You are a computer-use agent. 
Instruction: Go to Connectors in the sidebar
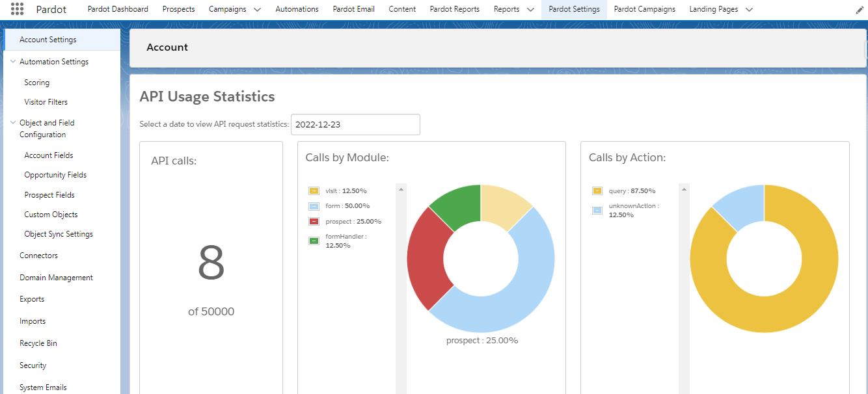pos(38,256)
